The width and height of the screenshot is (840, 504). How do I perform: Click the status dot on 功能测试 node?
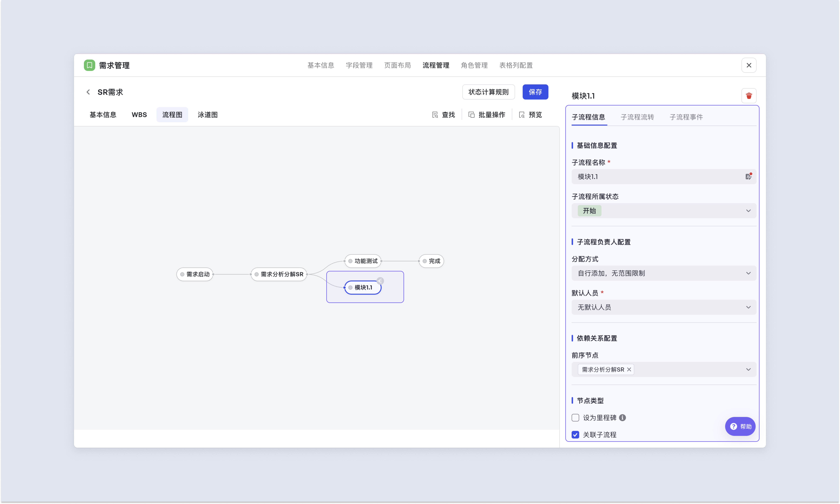350,261
